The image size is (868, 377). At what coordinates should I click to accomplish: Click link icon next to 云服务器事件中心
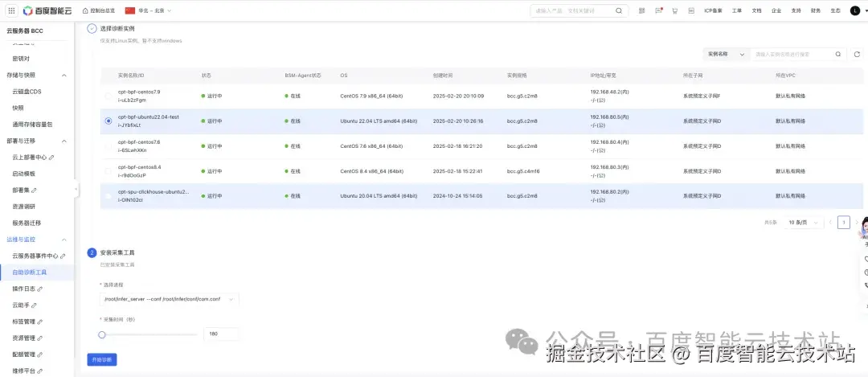[x=63, y=256]
